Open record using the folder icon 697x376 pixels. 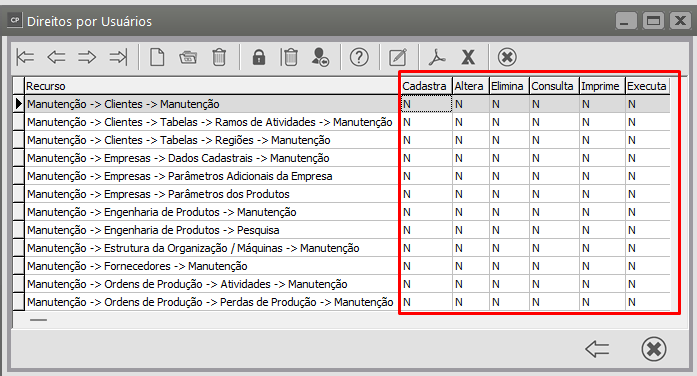coord(188,57)
